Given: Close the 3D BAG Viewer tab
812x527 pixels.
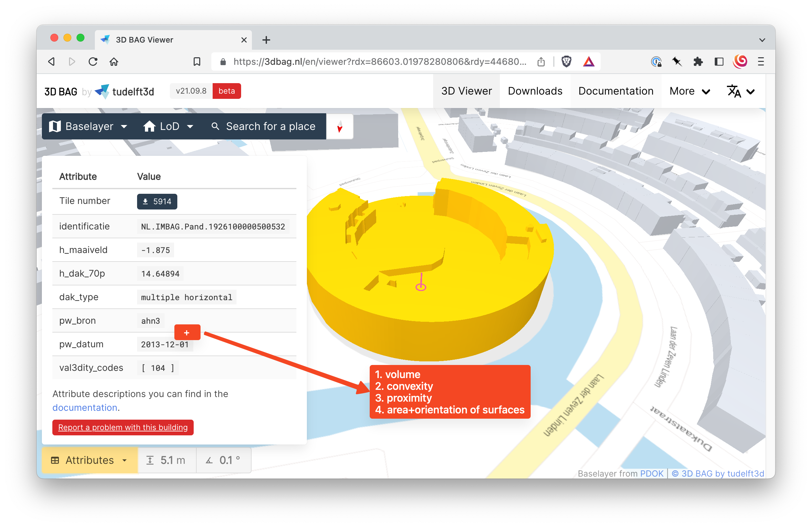Looking at the screenshot, I should pyautogui.click(x=244, y=40).
